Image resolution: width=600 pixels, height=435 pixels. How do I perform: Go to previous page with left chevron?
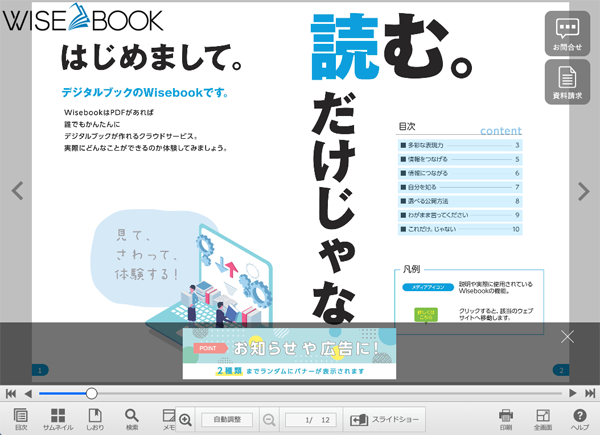click(18, 191)
